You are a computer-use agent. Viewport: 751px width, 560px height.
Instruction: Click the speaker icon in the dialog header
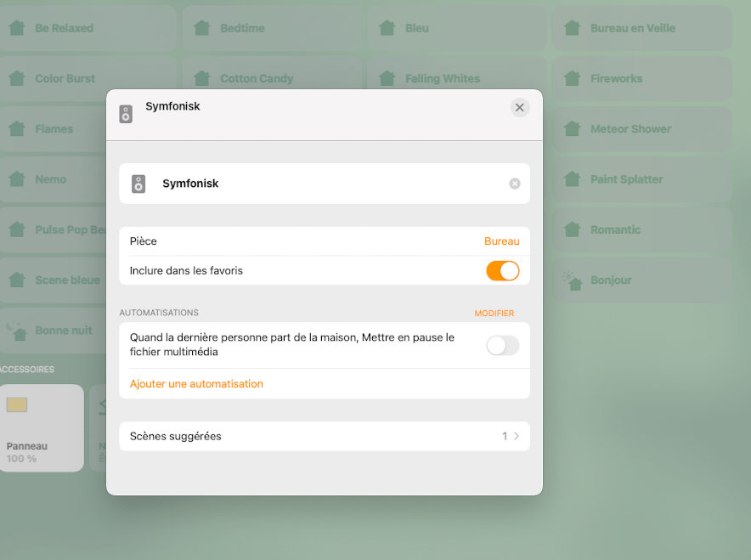(x=126, y=114)
